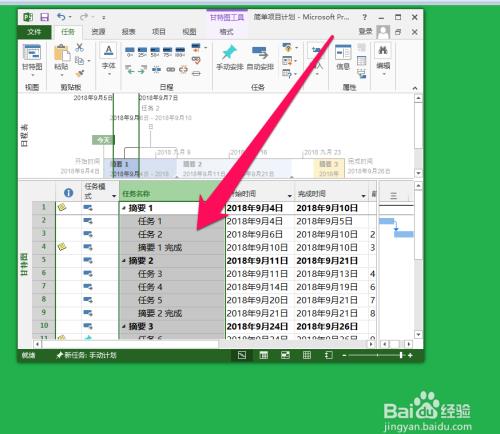Collapse the 摘要 1 summary task
This screenshot has height=434, width=500.
point(124,209)
